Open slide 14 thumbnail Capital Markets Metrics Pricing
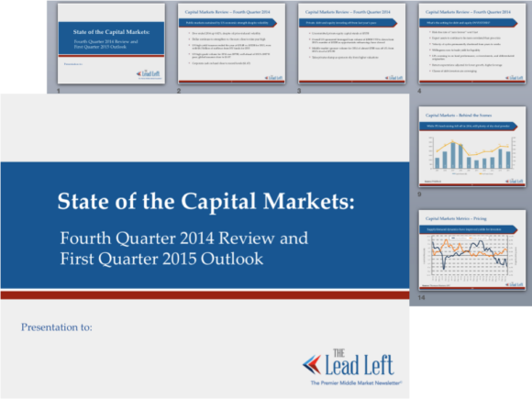The image size is (532, 399). (472, 250)
